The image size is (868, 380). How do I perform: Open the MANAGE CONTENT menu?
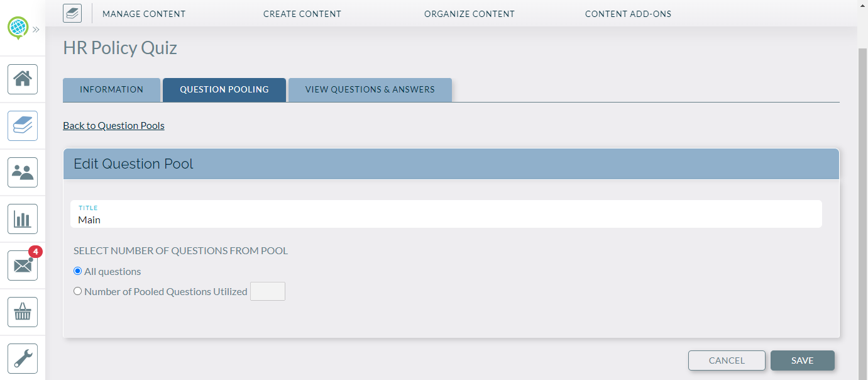[143, 13]
